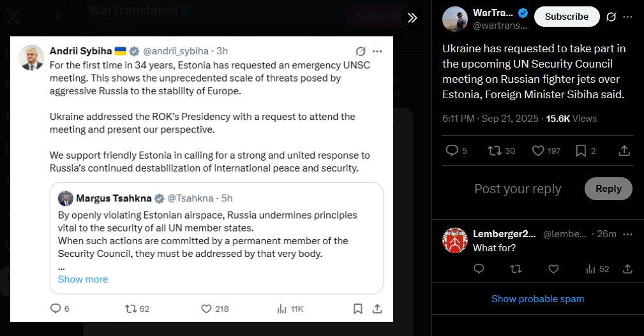Image resolution: width=644 pixels, height=336 pixels.
Task: Focus the Post your reply field
Action: [x=518, y=189]
